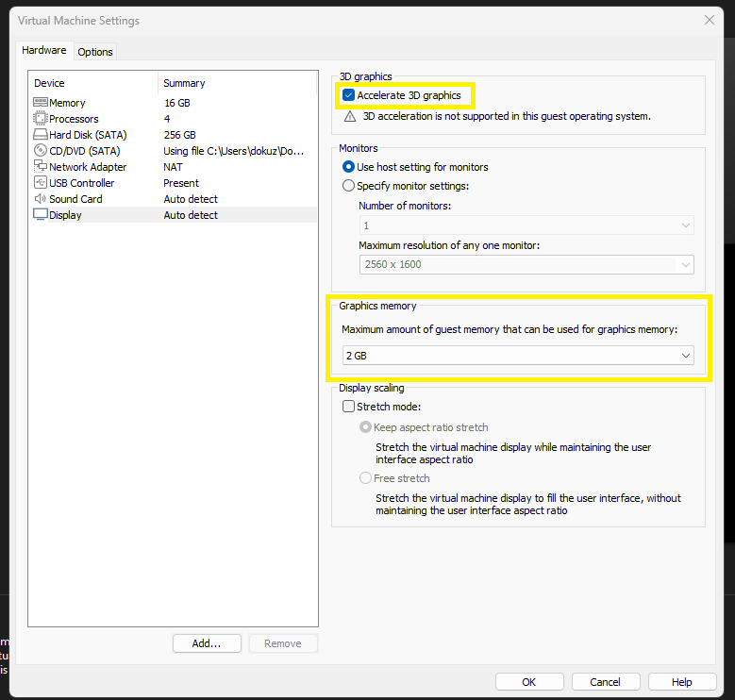Open the Number of monitors dropdown
Image resolution: width=735 pixels, height=700 pixels.
[526, 225]
